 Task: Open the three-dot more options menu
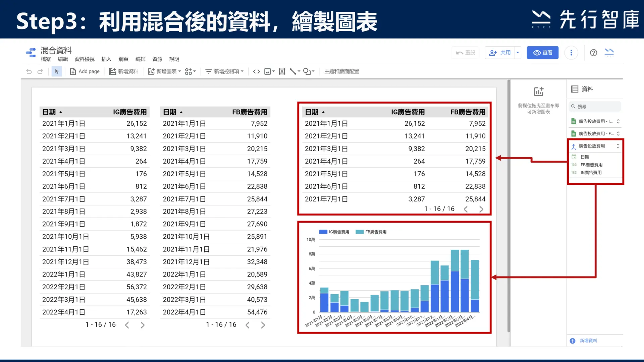tap(571, 53)
